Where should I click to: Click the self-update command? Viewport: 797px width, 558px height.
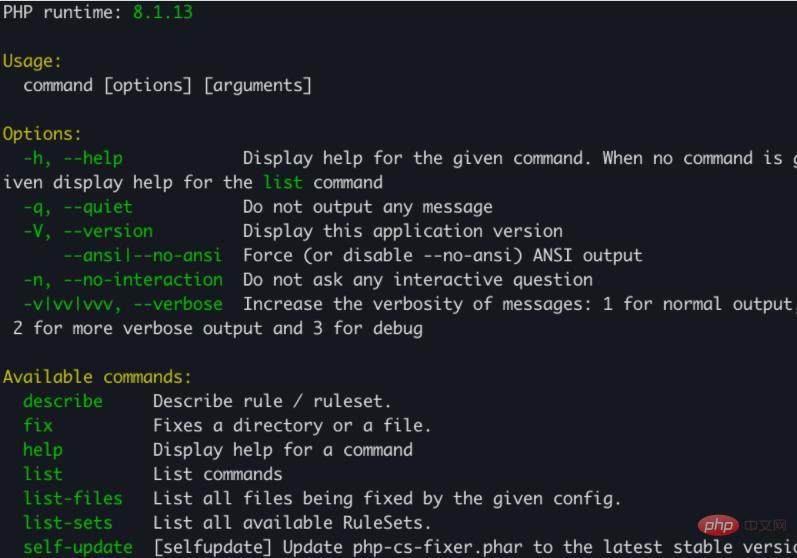tap(78, 547)
